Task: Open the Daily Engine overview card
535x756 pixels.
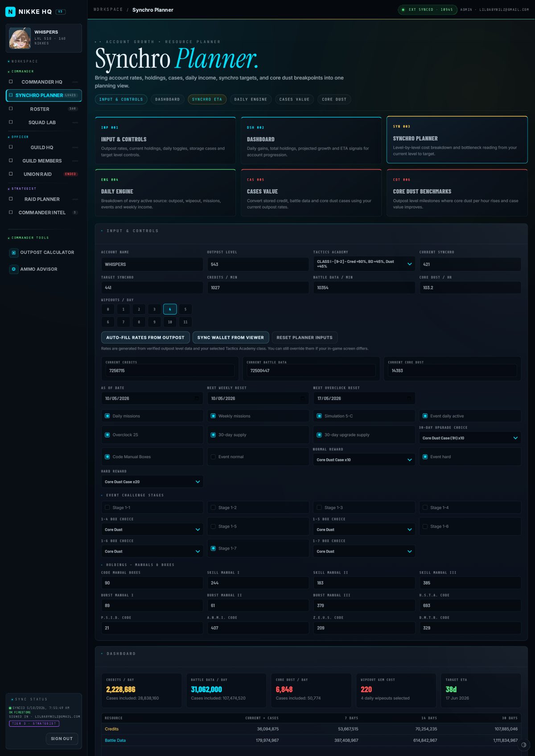Action: point(165,193)
